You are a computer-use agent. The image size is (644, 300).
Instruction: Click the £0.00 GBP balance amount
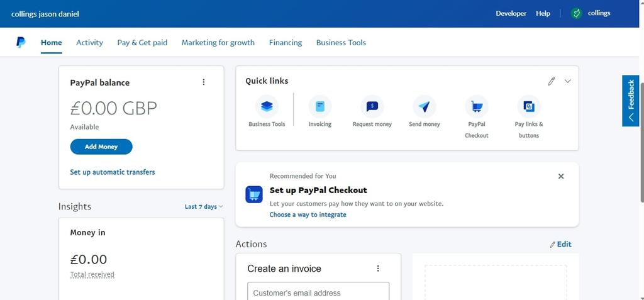(x=114, y=109)
